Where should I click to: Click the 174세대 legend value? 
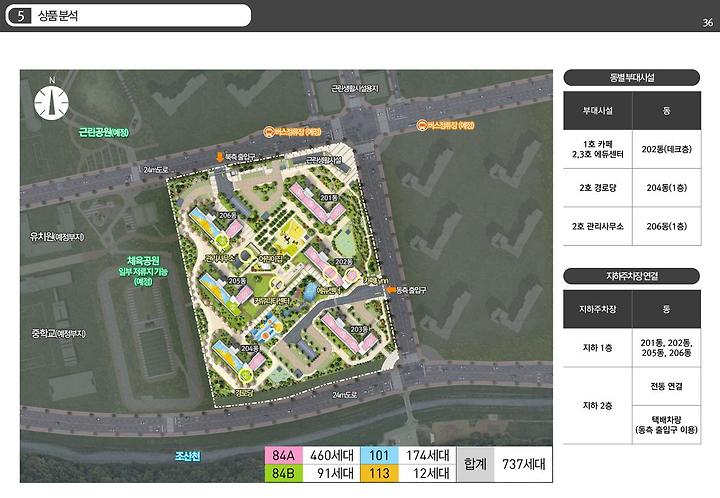click(x=428, y=455)
